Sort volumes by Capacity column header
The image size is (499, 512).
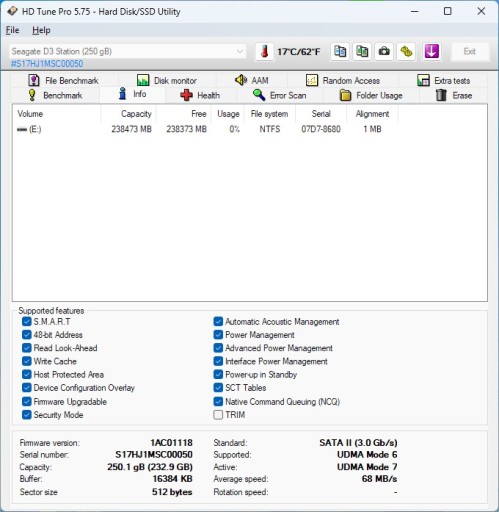click(128, 114)
